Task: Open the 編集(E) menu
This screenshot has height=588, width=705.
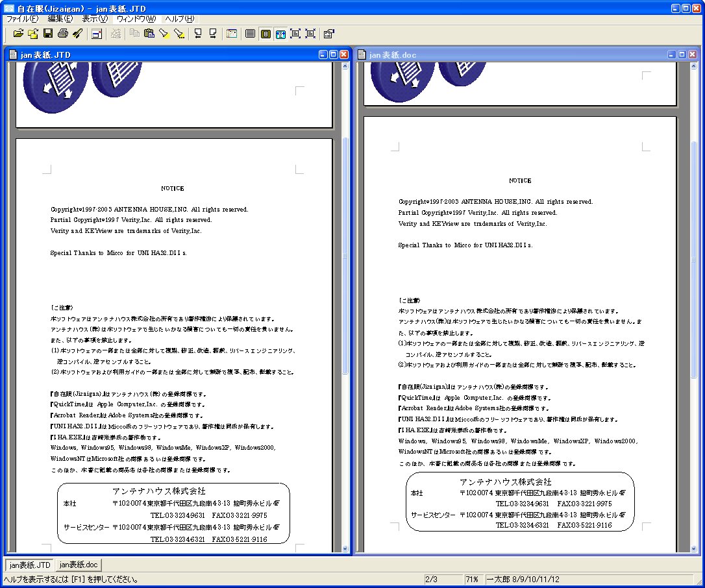Action: point(60,19)
